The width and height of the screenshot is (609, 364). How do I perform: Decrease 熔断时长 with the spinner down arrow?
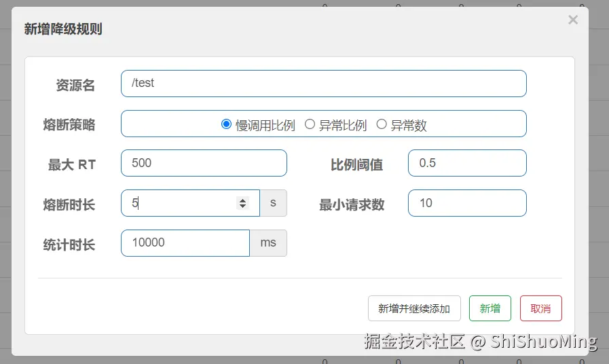point(243,206)
